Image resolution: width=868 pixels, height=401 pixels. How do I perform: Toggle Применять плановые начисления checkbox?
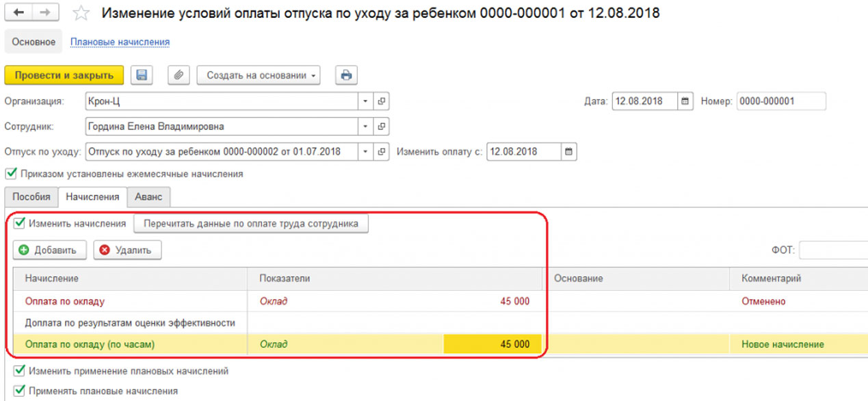19,391
